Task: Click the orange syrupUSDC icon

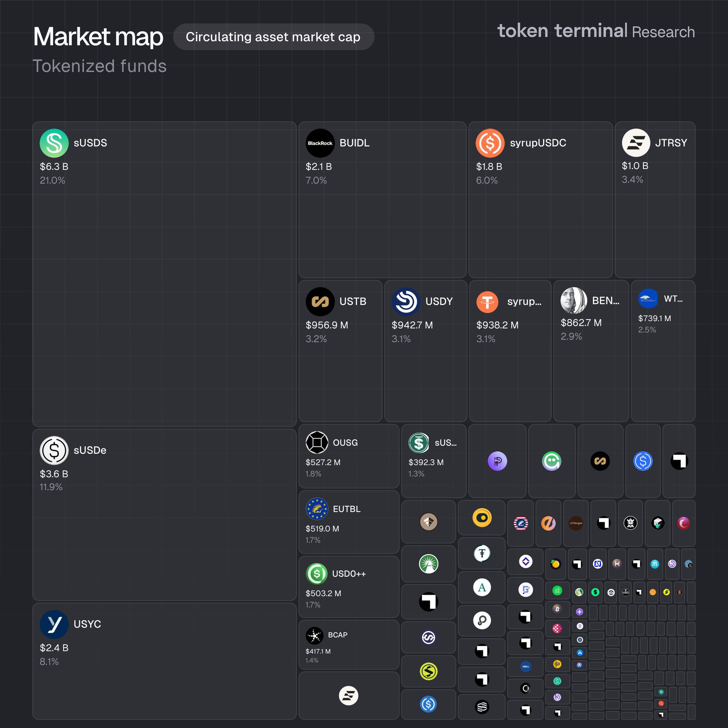Action: (x=490, y=143)
